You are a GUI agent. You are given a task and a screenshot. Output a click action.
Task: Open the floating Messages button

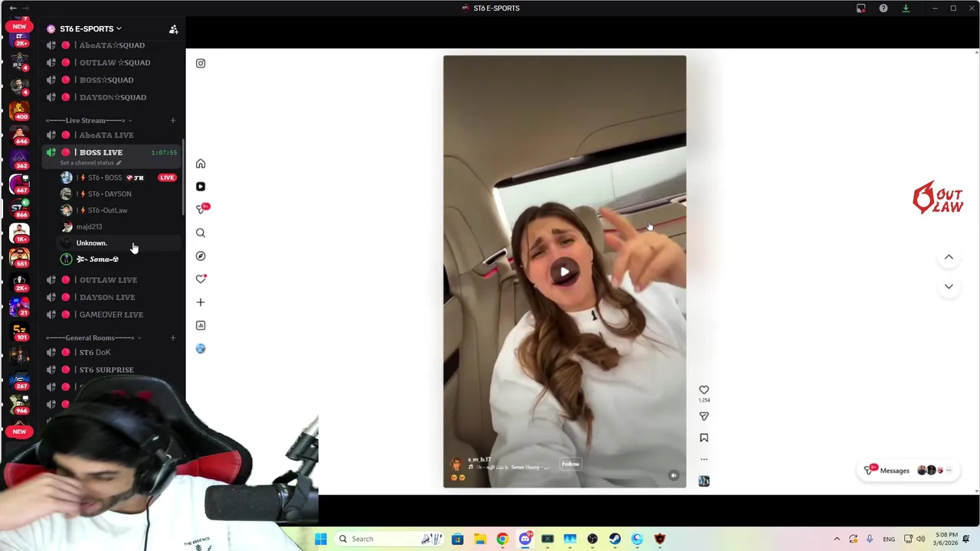[908, 471]
